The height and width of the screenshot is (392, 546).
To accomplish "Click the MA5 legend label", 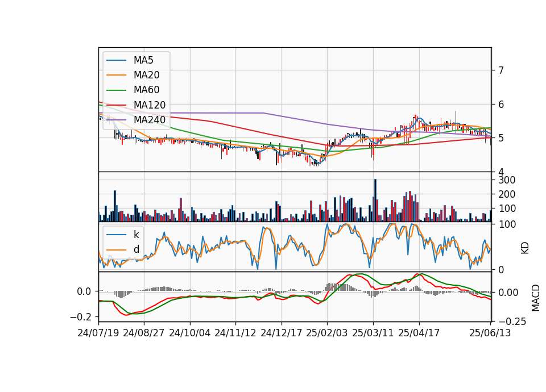I will 143,60.
